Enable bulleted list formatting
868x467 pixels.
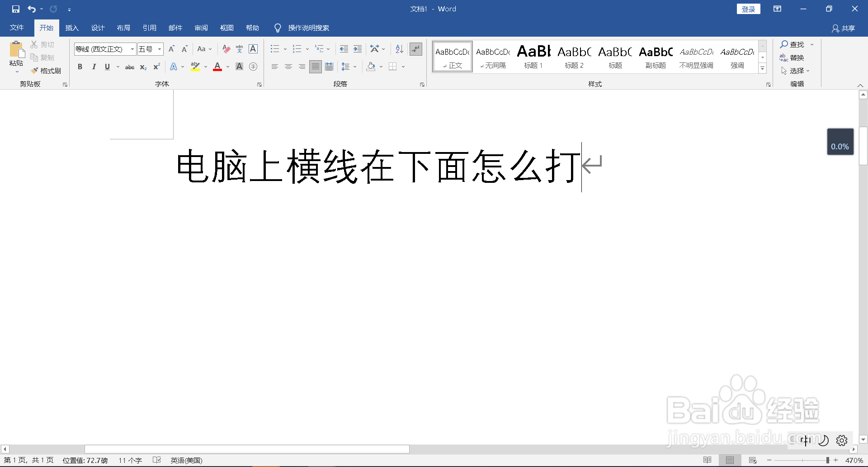pos(275,49)
